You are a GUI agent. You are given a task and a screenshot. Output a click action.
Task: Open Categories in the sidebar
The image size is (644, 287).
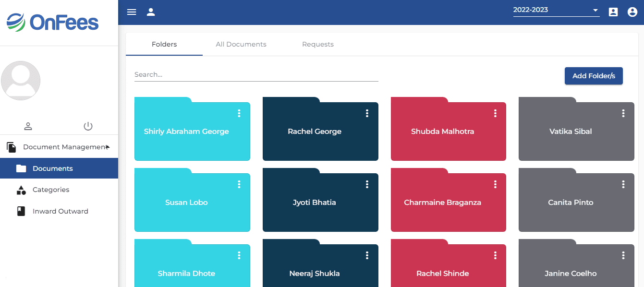point(51,190)
